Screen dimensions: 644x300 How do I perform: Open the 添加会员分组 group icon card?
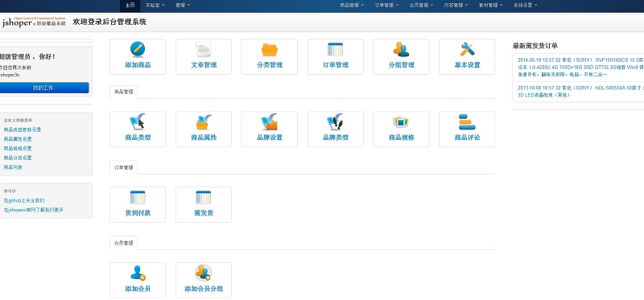[x=204, y=281]
